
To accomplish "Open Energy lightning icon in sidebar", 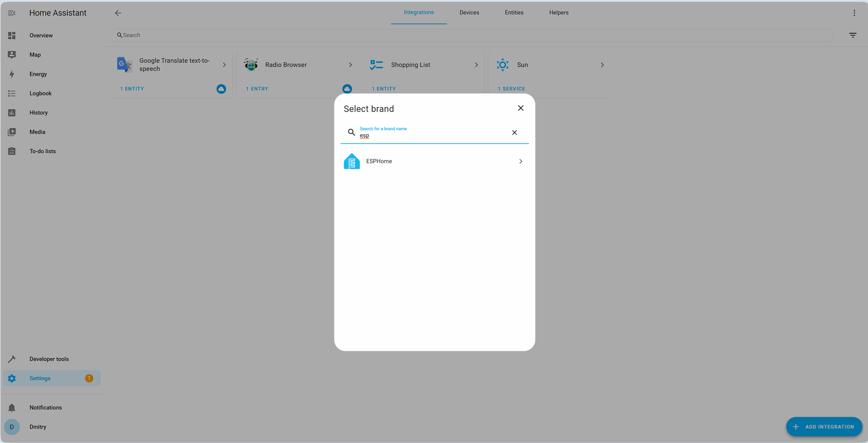I will [12, 74].
